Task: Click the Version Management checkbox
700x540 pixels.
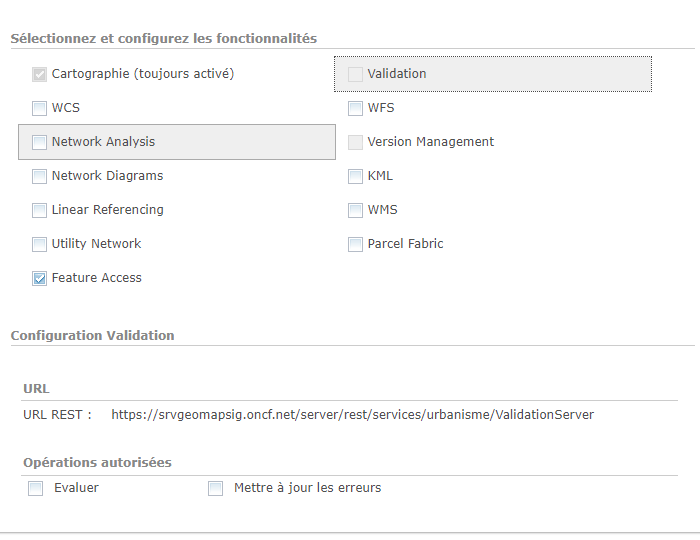Action: [x=355, y=142]
